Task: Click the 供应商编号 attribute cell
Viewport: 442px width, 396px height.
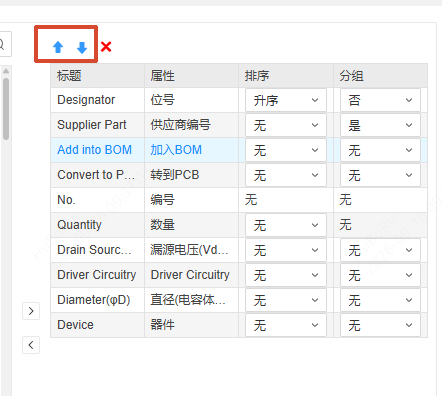Action: click(192, 125)
